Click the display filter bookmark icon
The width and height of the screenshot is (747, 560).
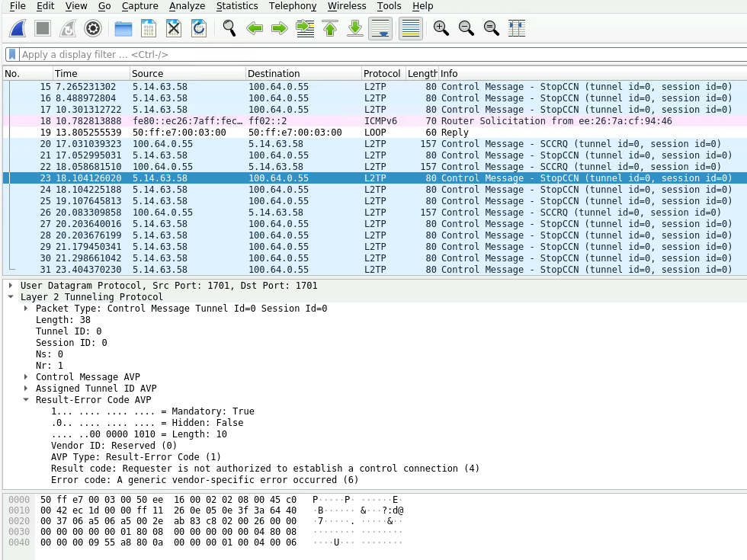[x=12, y=55]
